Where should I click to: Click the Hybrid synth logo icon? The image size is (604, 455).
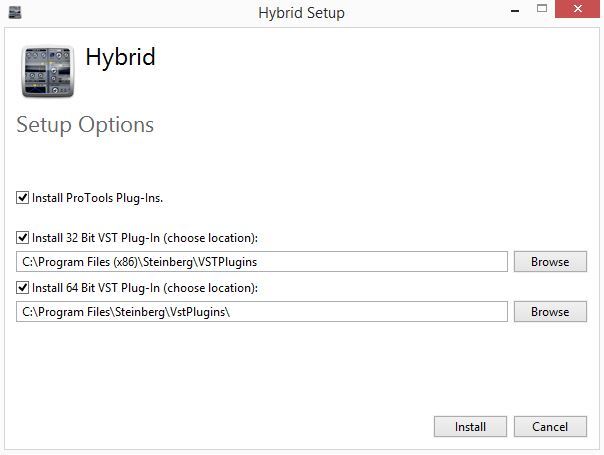tap(47, 71)
